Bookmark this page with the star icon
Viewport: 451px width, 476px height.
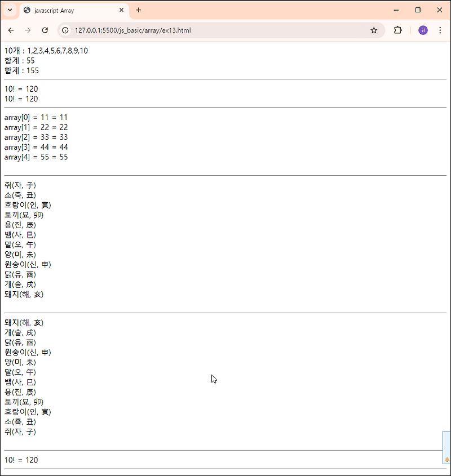tap(374, 30)
